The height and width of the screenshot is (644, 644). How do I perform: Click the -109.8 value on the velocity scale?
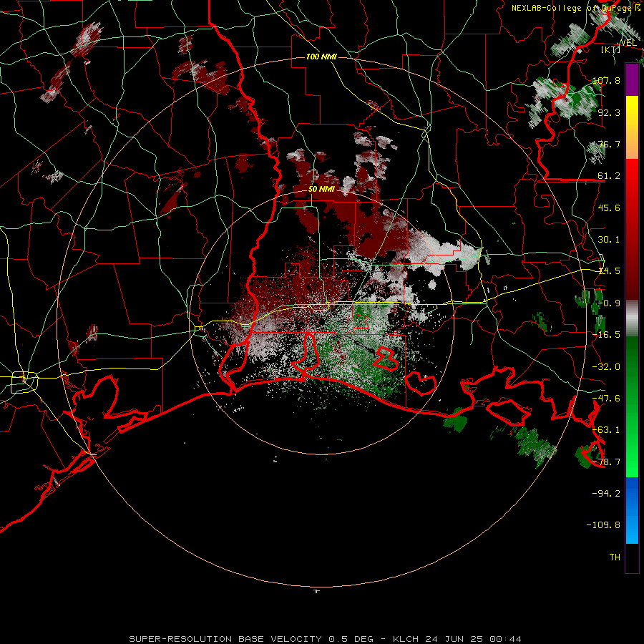point(603,525)
